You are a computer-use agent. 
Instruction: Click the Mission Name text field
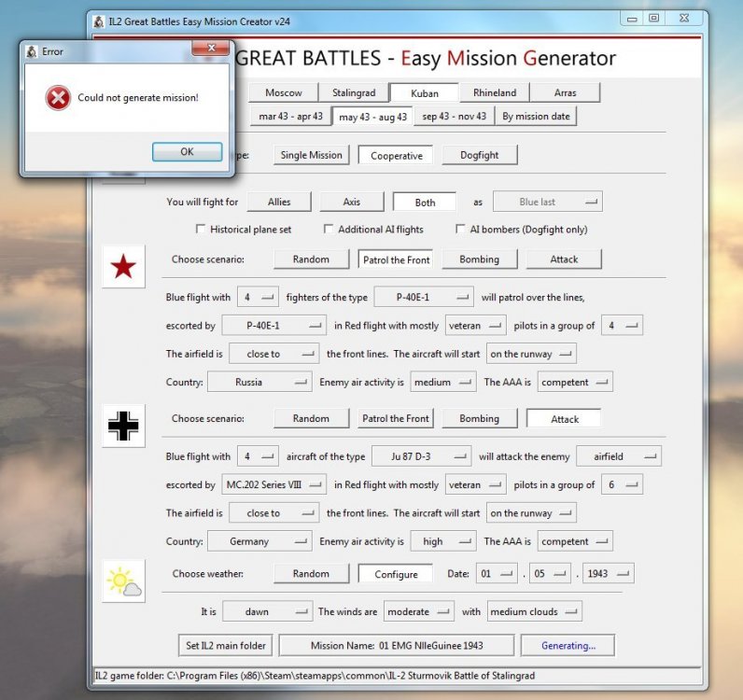point(396,645)
